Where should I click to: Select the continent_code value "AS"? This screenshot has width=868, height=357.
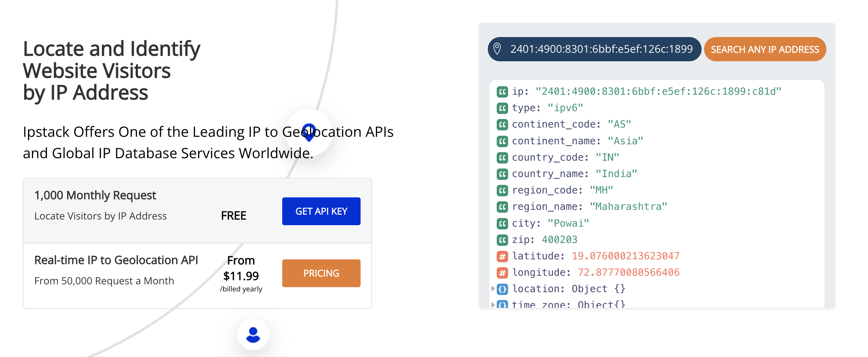coord(620,124)
